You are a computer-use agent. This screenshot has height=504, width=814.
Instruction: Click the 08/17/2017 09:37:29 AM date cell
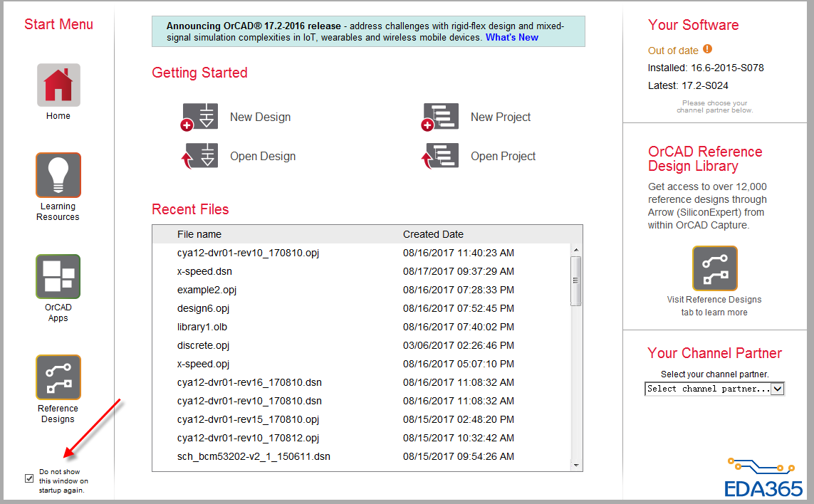[459, 271]
